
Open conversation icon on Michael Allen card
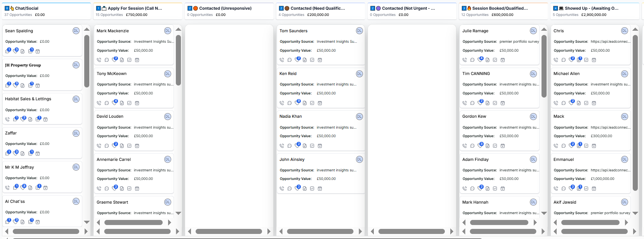(564, 103)
